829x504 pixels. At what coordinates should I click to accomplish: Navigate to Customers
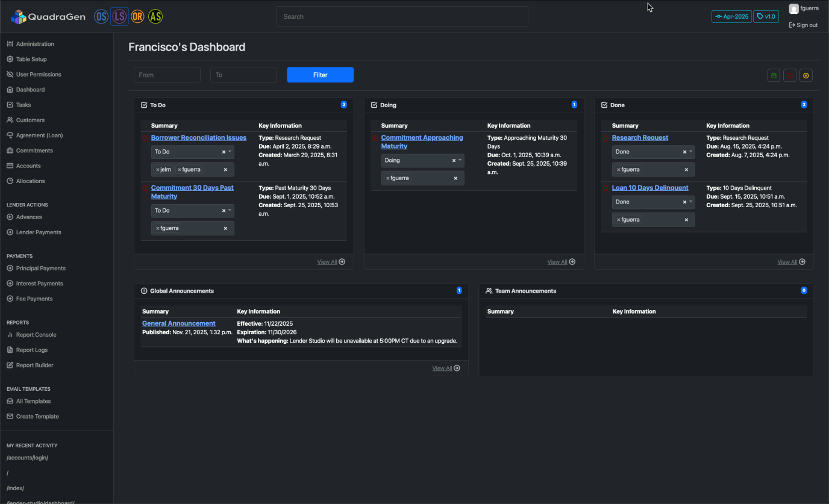(x=30, y=120)
